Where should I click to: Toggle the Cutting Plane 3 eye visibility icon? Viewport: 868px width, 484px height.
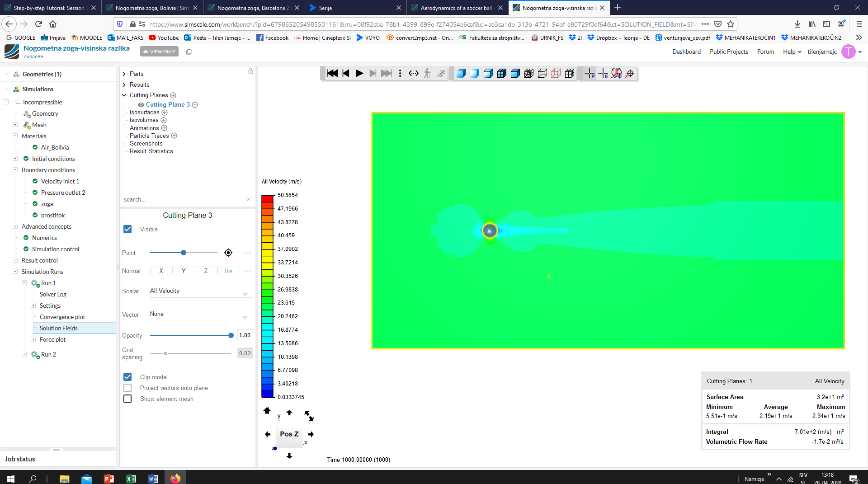point(141,105)
